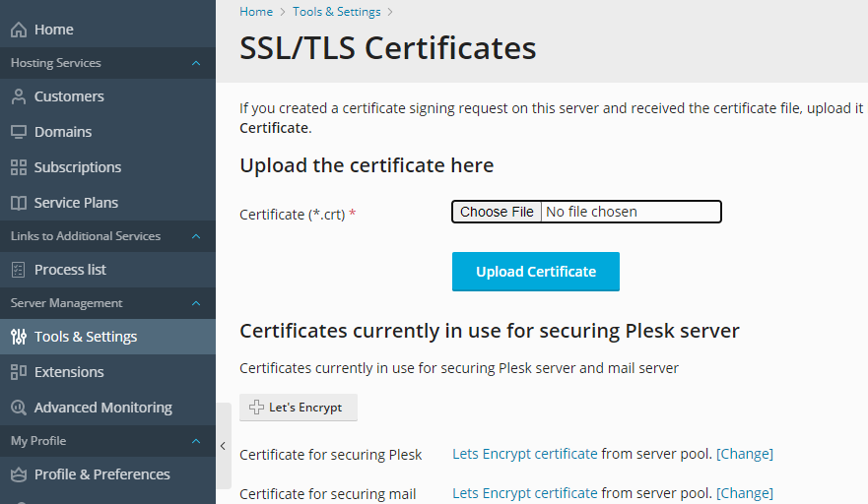Collapse the My Profile section
This screenshot has height=504, width=868.
click(x=196, y=441)
